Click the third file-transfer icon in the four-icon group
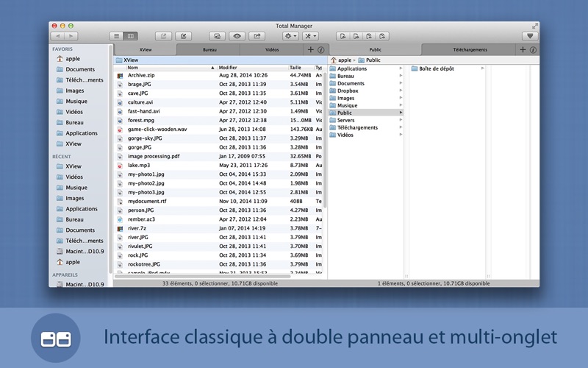Image resolution: width=588 pixels, height=368 pixels. (369, 36)
